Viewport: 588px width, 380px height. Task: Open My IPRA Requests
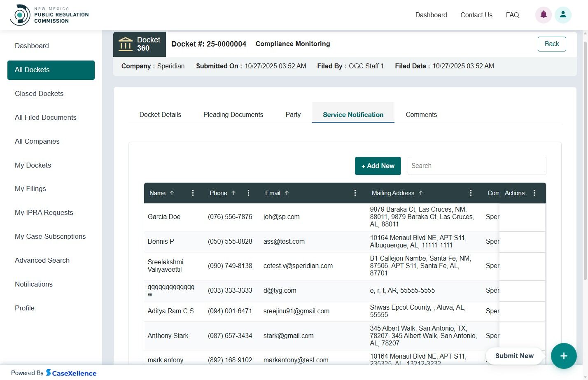coord(44,213)
